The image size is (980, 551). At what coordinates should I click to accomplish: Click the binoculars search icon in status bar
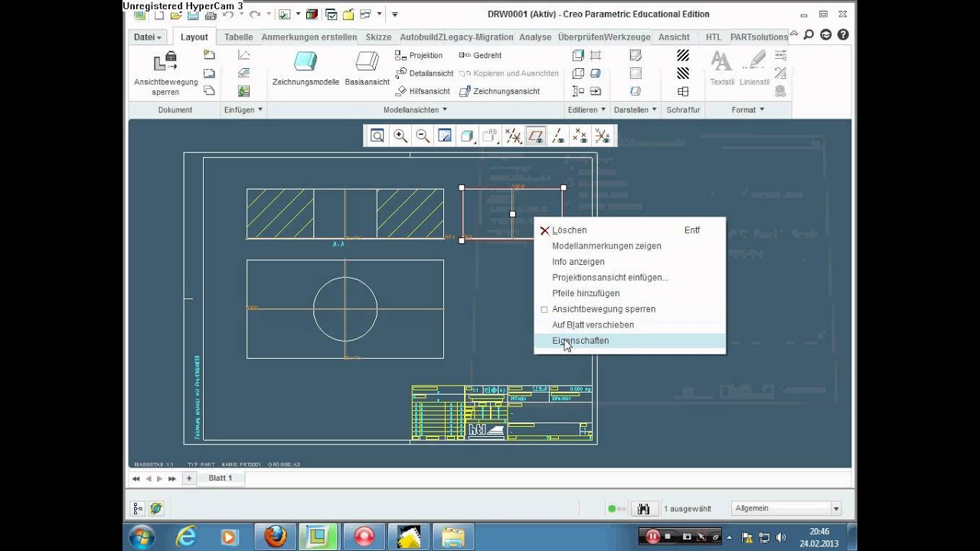click(644, 508)
